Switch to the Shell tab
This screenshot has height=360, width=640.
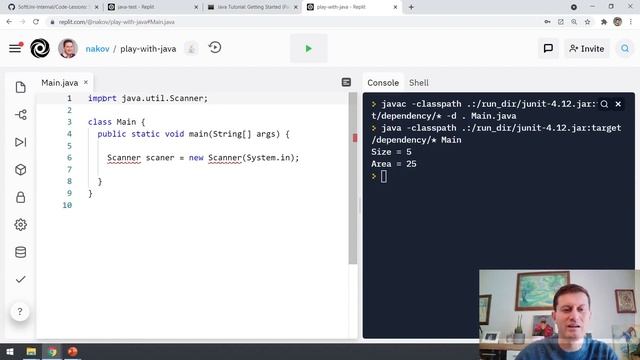419,83
